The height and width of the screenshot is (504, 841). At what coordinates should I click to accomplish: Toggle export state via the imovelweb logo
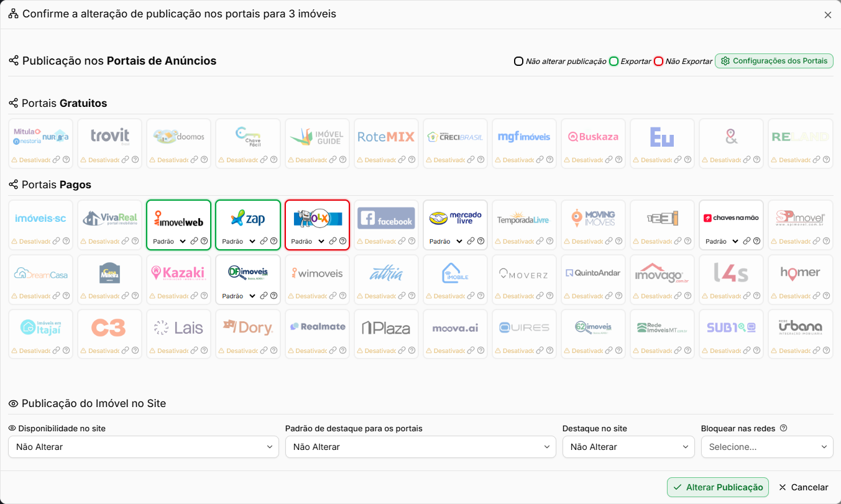[x=179, y=219]
